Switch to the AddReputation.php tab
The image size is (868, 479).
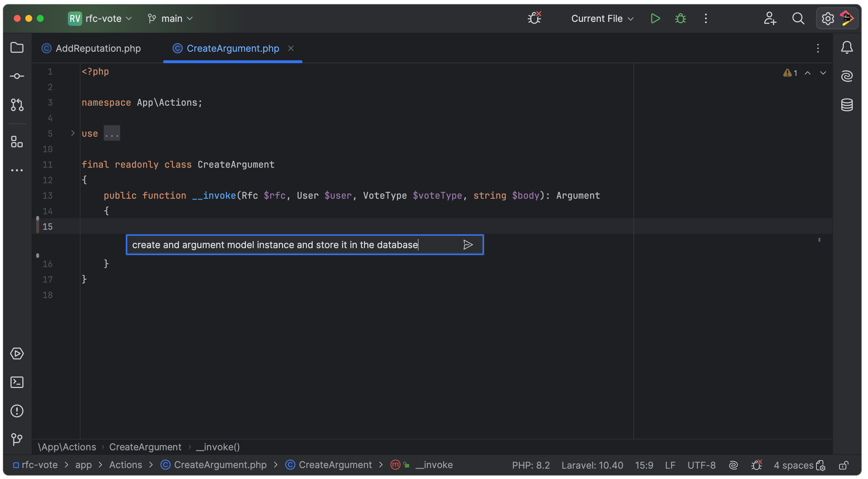[x=98, y=49]
